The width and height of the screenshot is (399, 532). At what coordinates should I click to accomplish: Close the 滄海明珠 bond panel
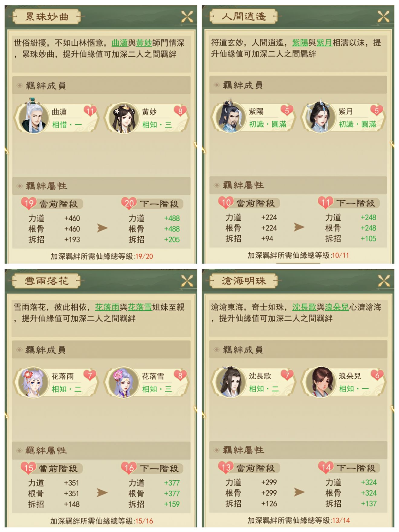click(x=383, y=281)
